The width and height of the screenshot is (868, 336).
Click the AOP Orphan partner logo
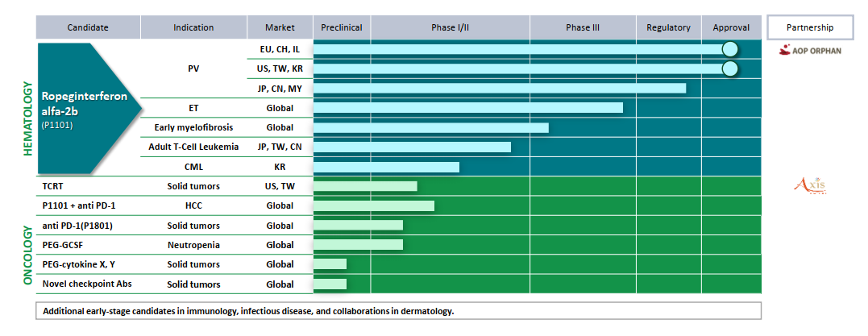pos(808,50)
